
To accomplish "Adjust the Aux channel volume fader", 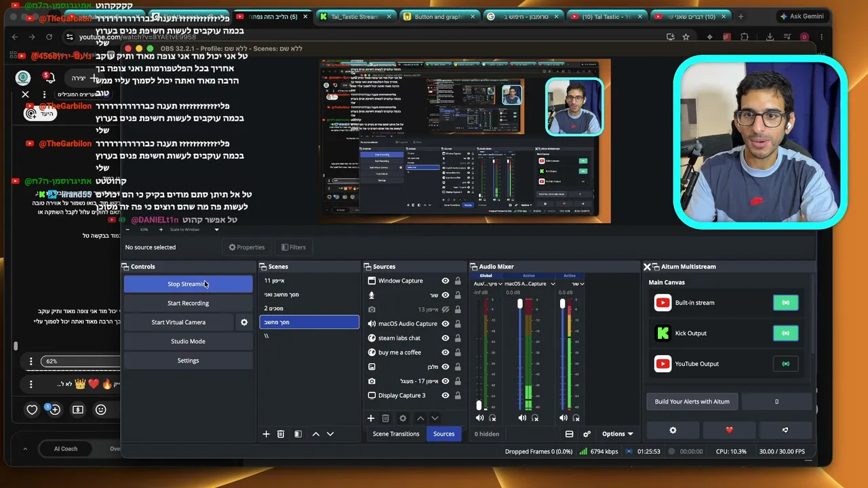I will tap(479, 405).
